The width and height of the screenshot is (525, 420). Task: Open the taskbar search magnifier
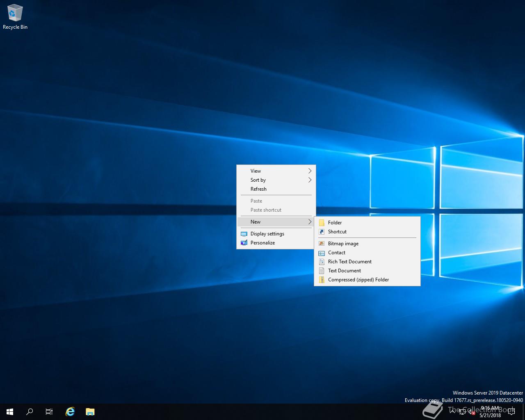30,411
